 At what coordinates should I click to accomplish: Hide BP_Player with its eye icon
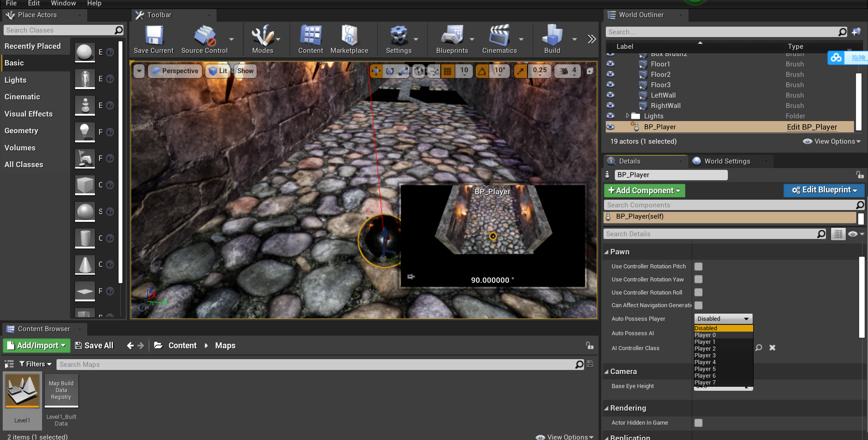coord(610,127)
